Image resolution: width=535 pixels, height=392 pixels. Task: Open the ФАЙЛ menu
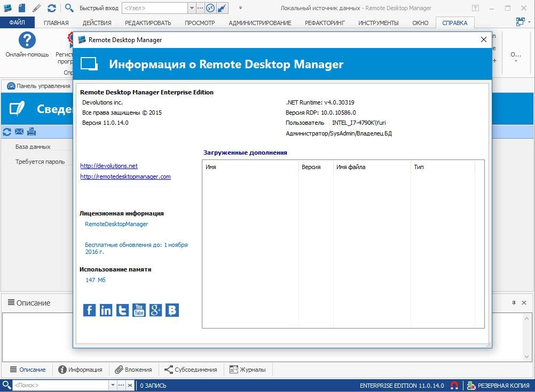click(x=17, y=22)
